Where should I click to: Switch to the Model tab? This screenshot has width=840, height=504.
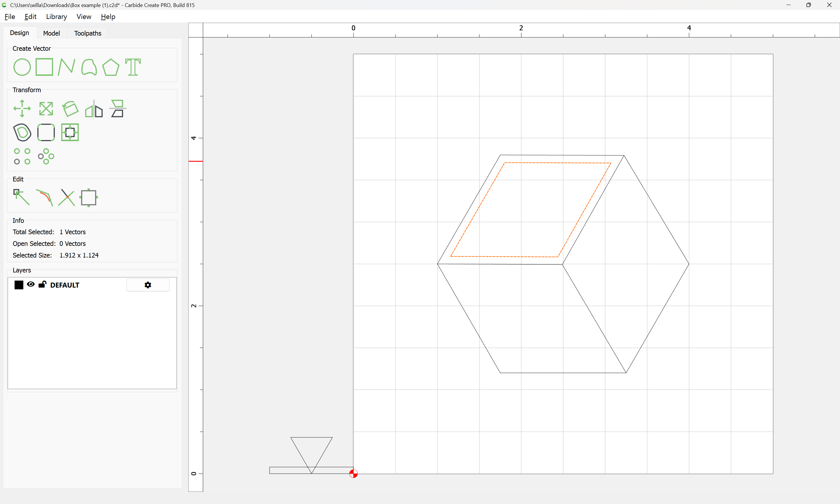pyautogui.click(x=51, y=33)
